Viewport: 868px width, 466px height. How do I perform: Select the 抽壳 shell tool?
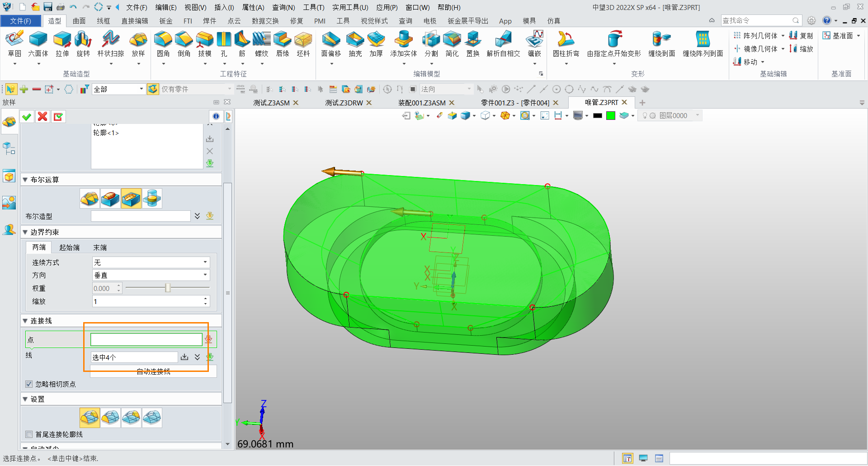tap(355, 44)
